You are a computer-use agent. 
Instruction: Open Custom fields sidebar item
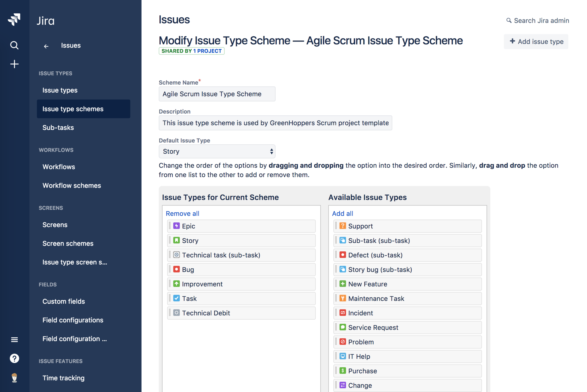pos(64,301)
